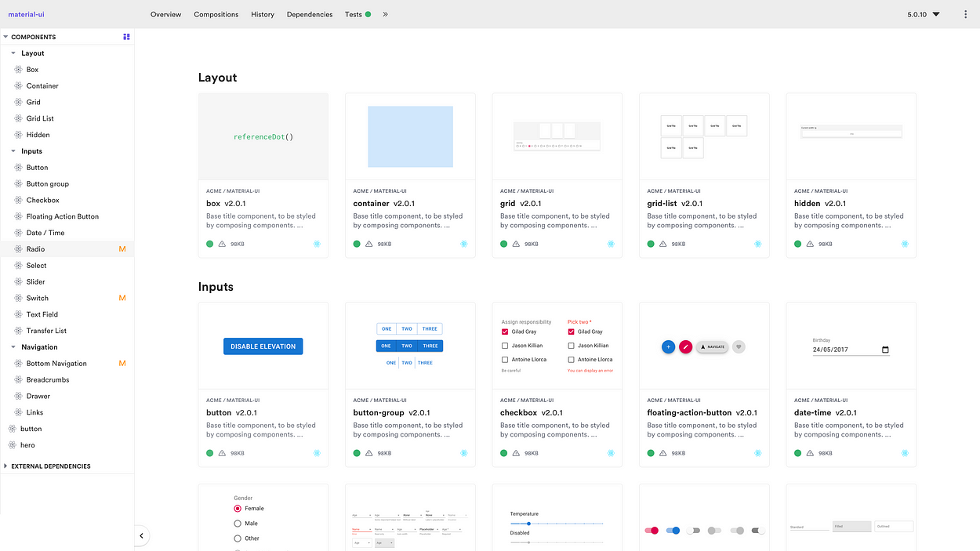The image size is (980, 551).
Task: Collapse sidebar with the left chevron button
Action: [141, 536]
